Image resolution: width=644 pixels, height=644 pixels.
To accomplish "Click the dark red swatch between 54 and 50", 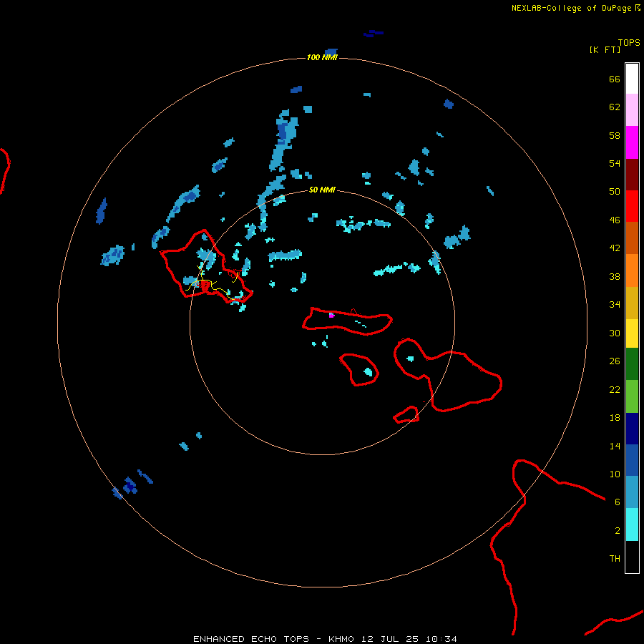I will pyautogui.click(x=632, y=174).
